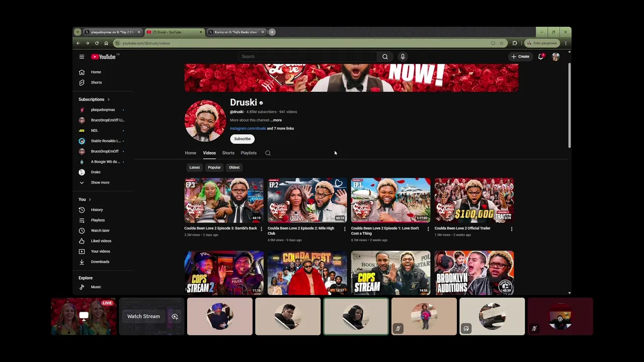This screenshot has width=644, height=362.
Task: Open the YouTube hamburger guide menu
Action: pos(82,57)
